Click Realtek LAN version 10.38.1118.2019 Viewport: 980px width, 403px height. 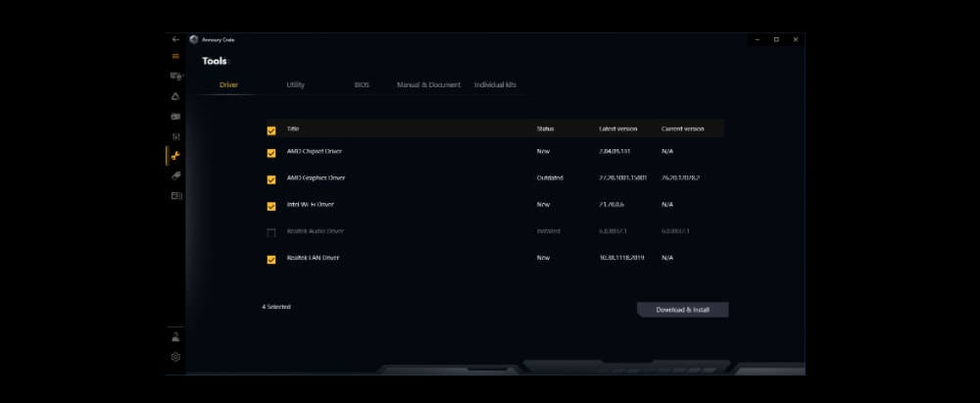pyautogui.click(x=621, y=258)
